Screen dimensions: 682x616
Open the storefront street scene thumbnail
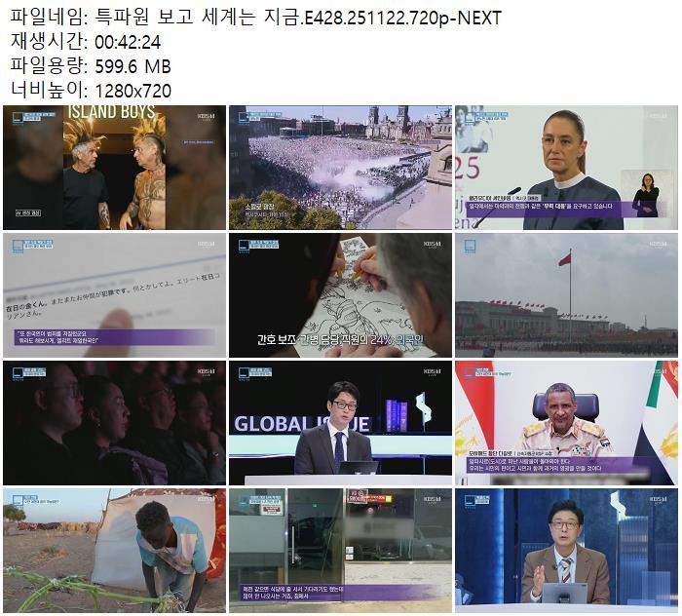click(x=340, y=551)
